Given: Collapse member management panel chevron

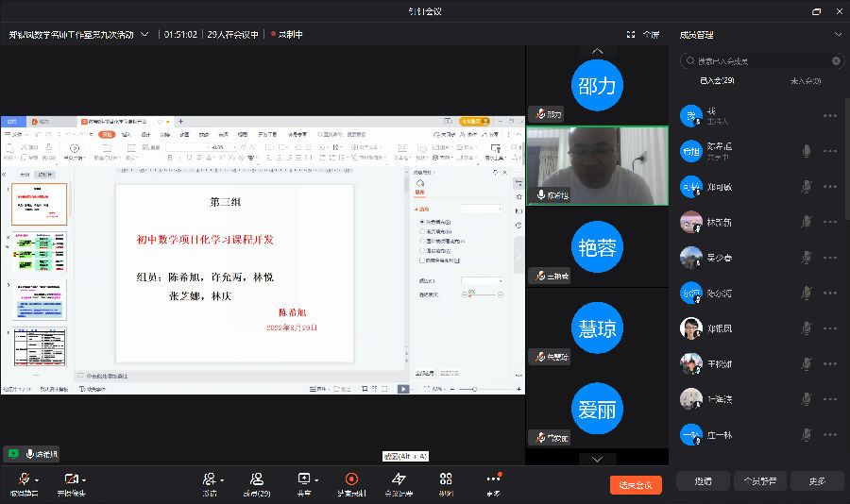Looking at the screenshot, I should point(837,35).
